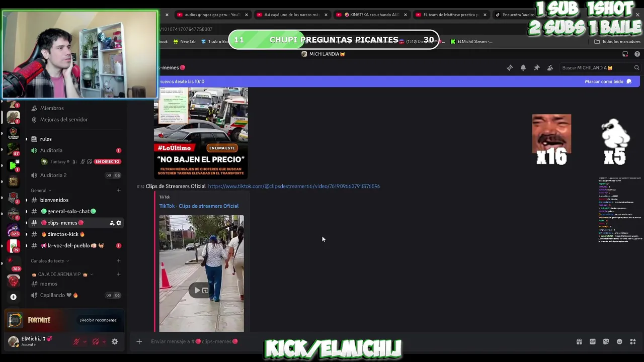Open the rules channel
This screenshot has height=362, width=644.
(46, 139)
